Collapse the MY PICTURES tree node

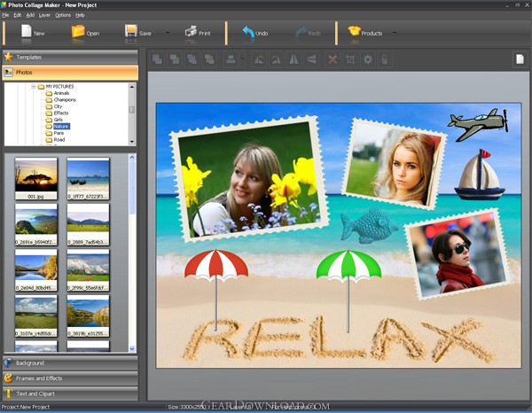pyautogui.click(x=33, y=86)
